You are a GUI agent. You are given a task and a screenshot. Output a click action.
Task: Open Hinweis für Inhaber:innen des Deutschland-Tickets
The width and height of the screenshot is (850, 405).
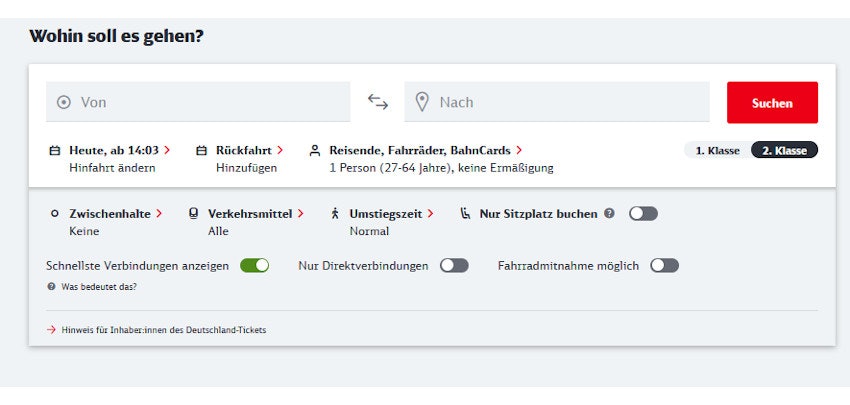tap(164, 330)
